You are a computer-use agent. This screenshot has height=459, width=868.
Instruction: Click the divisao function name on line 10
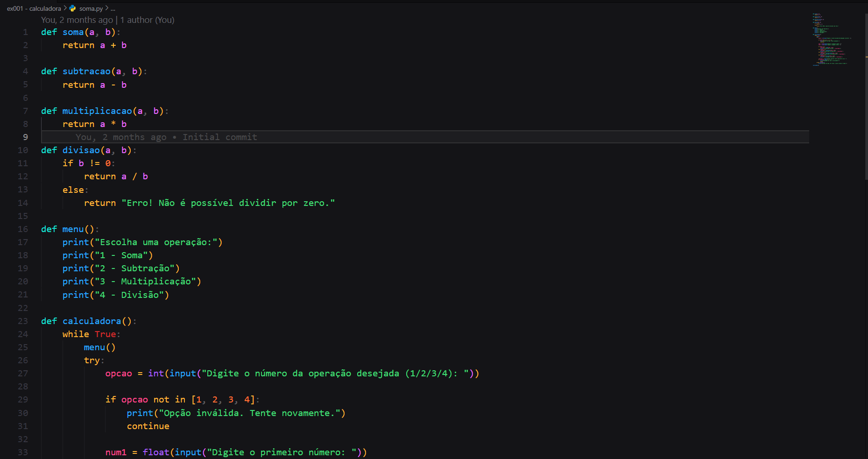[81, 150]
